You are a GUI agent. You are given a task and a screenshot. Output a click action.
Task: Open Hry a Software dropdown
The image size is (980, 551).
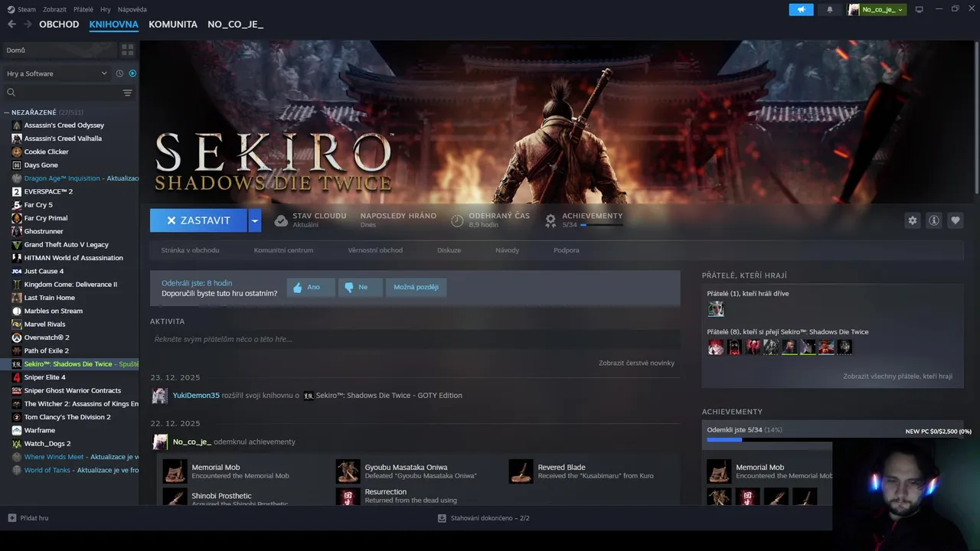click(x=57, y=73)
